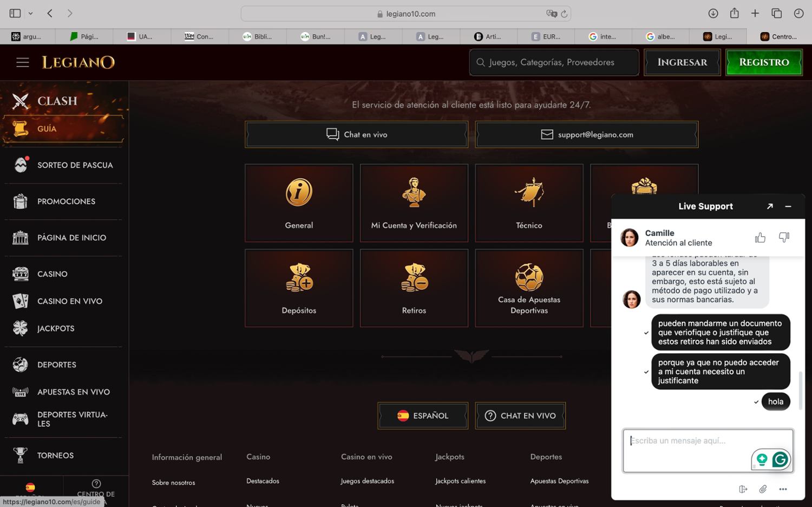Click the green Registro button
The height and width of the screenshot is (507, 812).
pos(764,62)
